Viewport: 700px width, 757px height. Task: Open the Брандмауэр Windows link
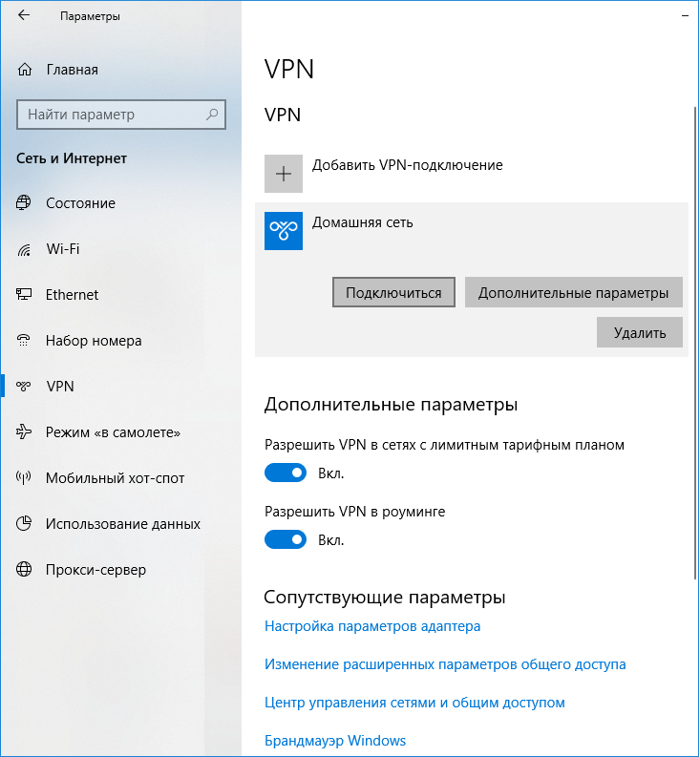coord(335,741)
